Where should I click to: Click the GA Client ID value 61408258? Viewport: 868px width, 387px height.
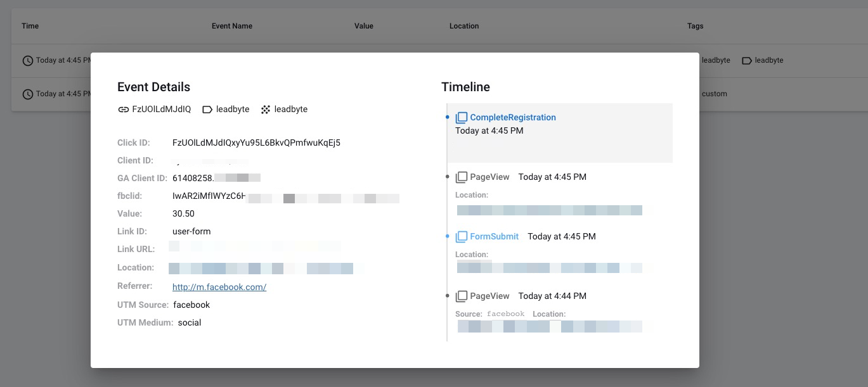[193, 179]
